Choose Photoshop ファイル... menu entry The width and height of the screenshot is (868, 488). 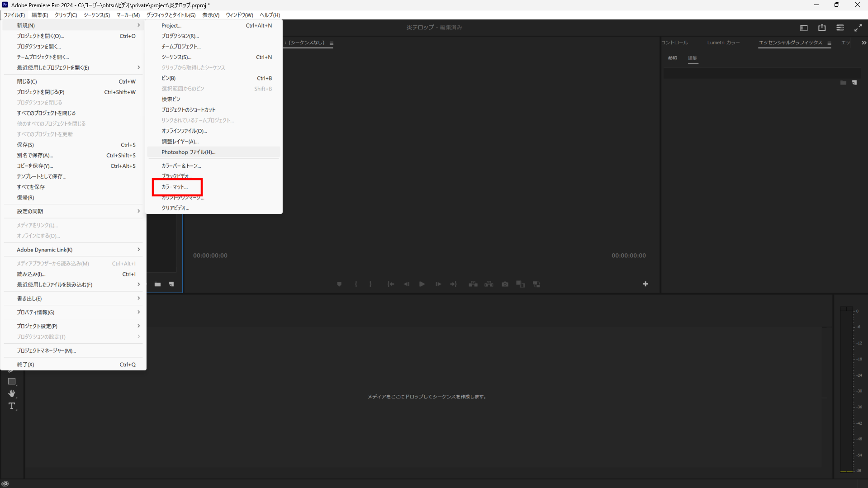(x=214, y=152)
